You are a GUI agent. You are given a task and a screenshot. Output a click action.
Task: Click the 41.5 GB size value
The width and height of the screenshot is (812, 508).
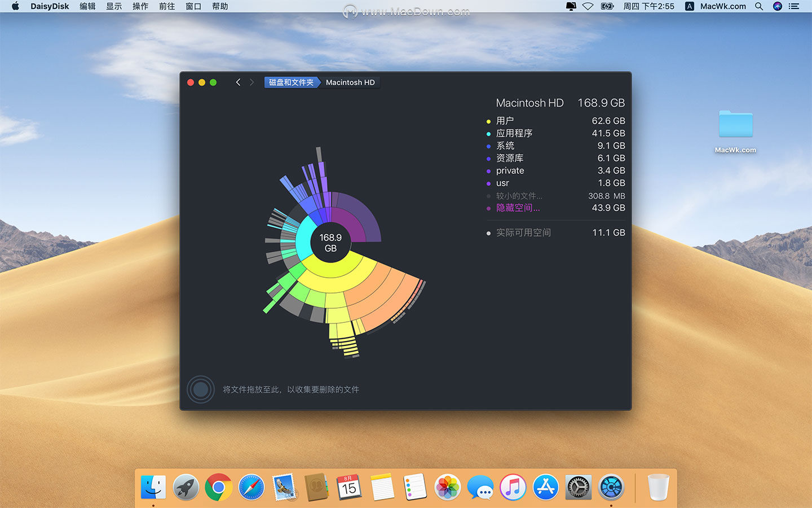pos(608,133)
